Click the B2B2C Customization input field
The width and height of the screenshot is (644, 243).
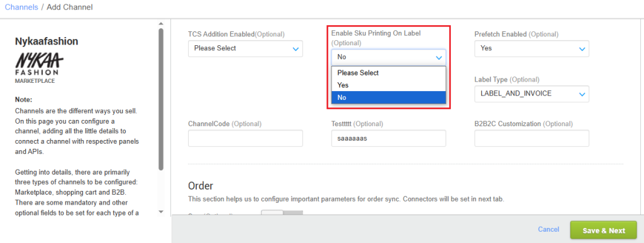531,139
